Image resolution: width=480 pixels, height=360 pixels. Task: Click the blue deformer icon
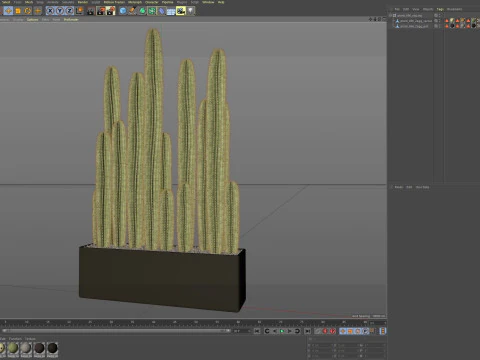pos(162,11)
